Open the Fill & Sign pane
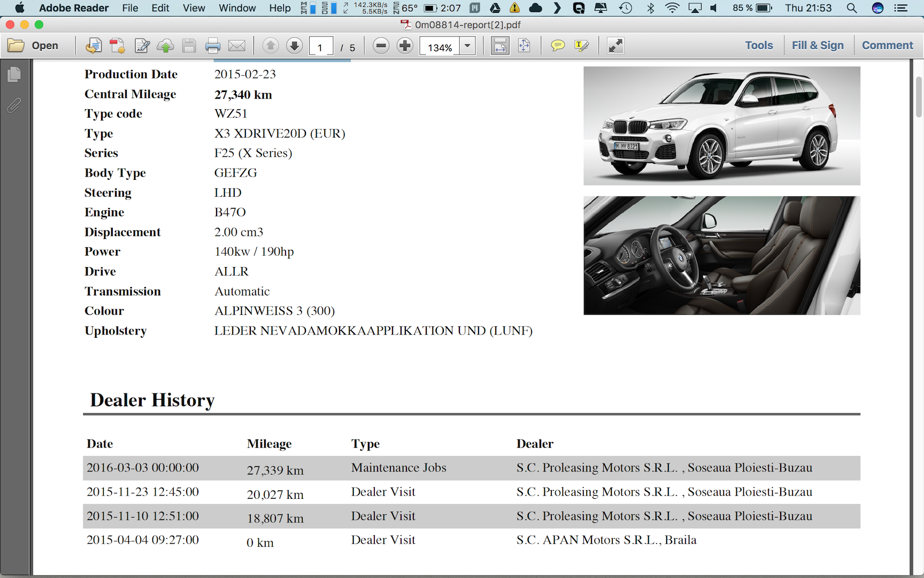924x578 pixels. coord(818,45)
